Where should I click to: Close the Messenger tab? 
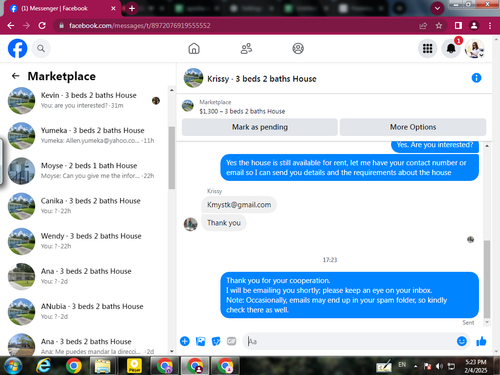click(113, 8)
